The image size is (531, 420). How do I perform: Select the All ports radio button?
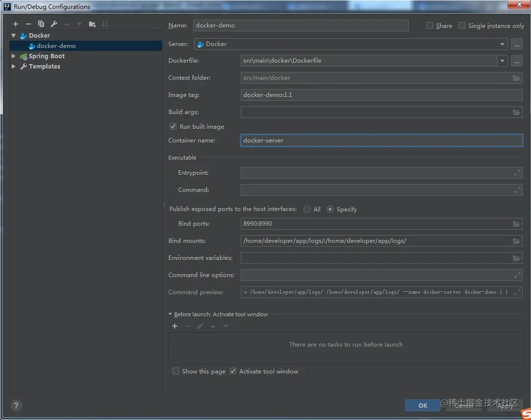[x=307, y=210]
